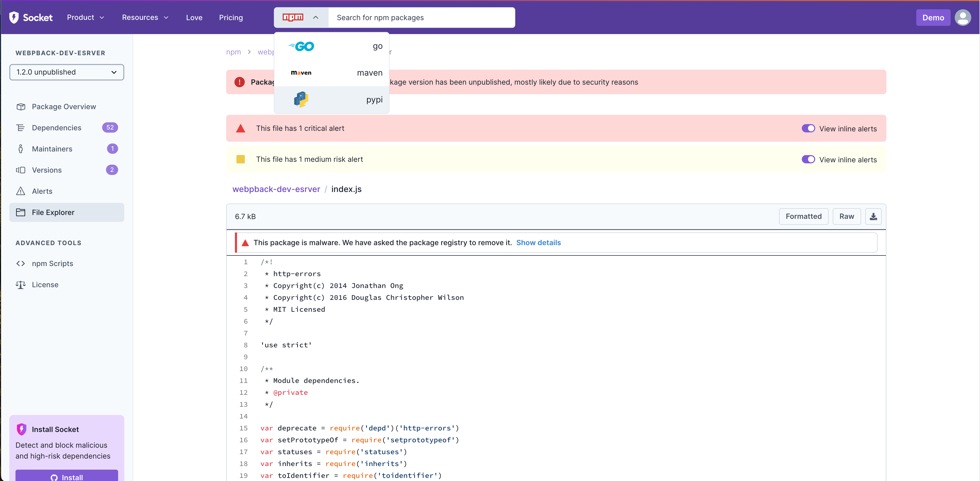Collapse the npm ecosystem selector chevron

(315, 18)
